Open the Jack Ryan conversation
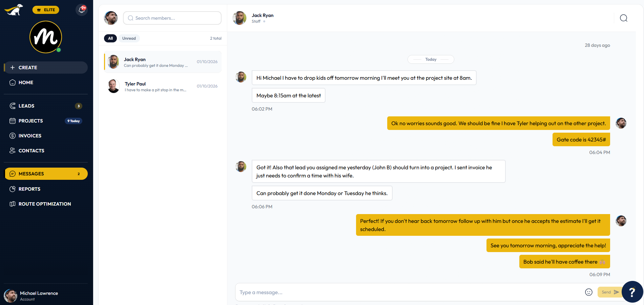 point(163,62)
